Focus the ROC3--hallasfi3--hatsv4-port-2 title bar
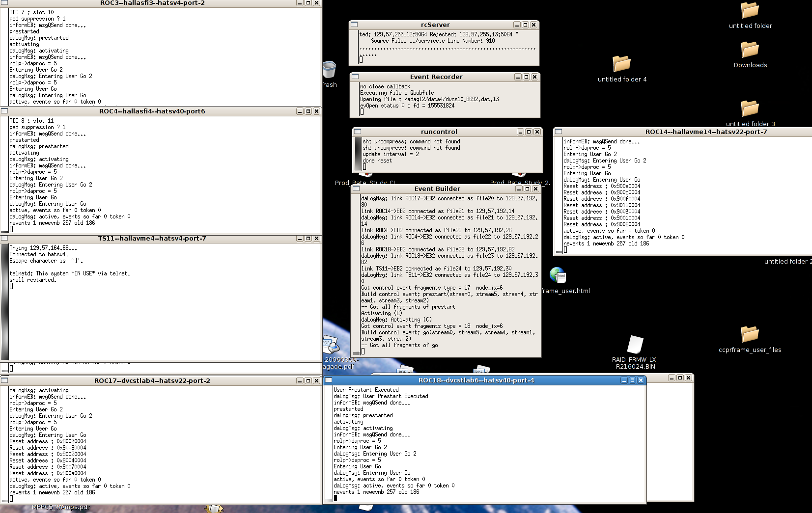The height and width of the screenshot is (513, 812). [152, 3]
